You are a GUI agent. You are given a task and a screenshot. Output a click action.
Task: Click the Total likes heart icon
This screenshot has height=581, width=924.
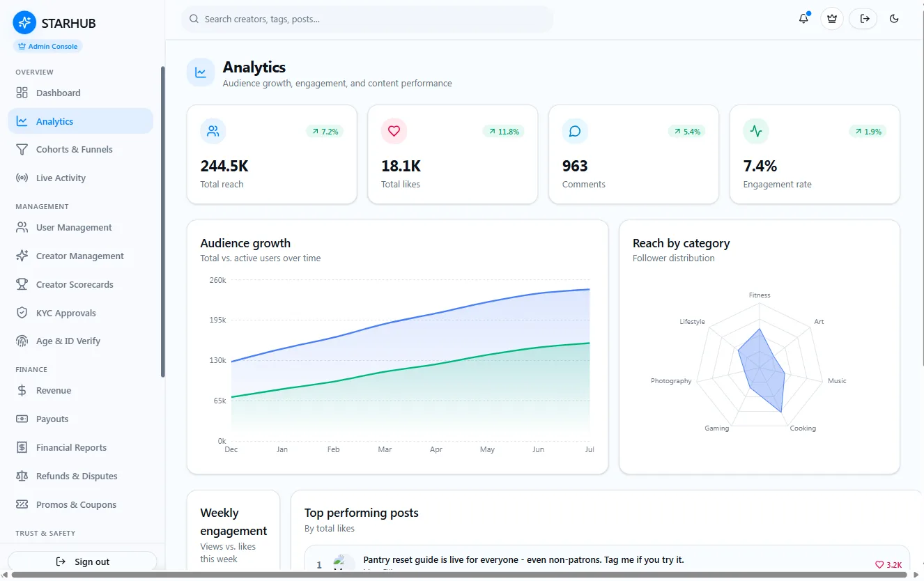[x=394, y=131]
